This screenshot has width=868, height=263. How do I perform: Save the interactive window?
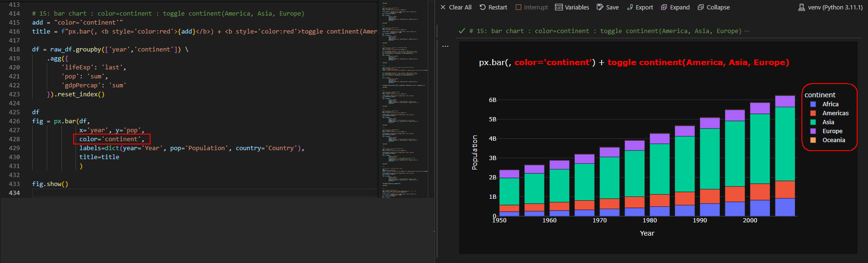(607, 7)
